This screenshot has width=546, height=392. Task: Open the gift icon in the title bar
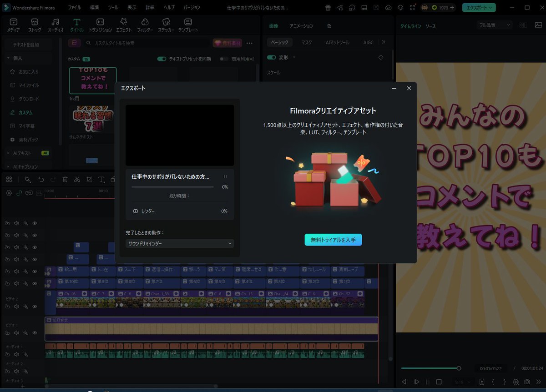pos(328,8)
